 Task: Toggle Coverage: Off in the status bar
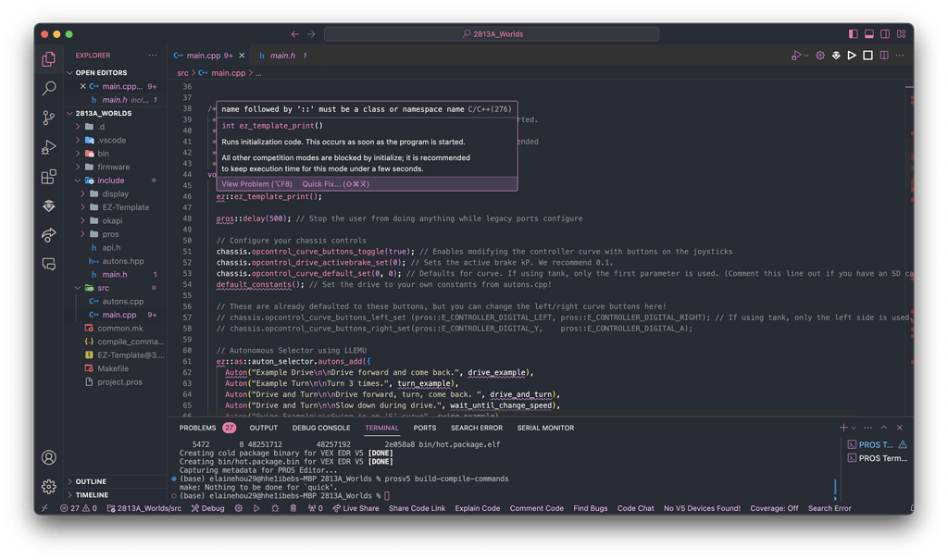pyautogui.click(x=774, y=507)
